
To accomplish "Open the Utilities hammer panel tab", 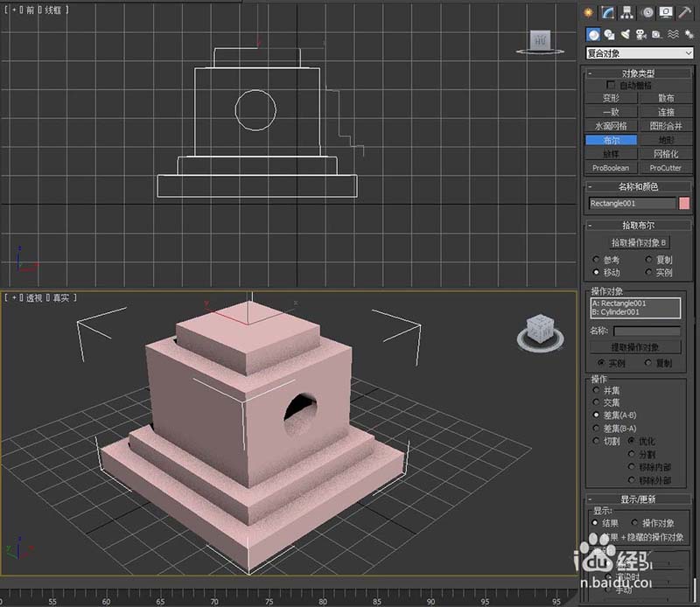I will pos(685,12).
